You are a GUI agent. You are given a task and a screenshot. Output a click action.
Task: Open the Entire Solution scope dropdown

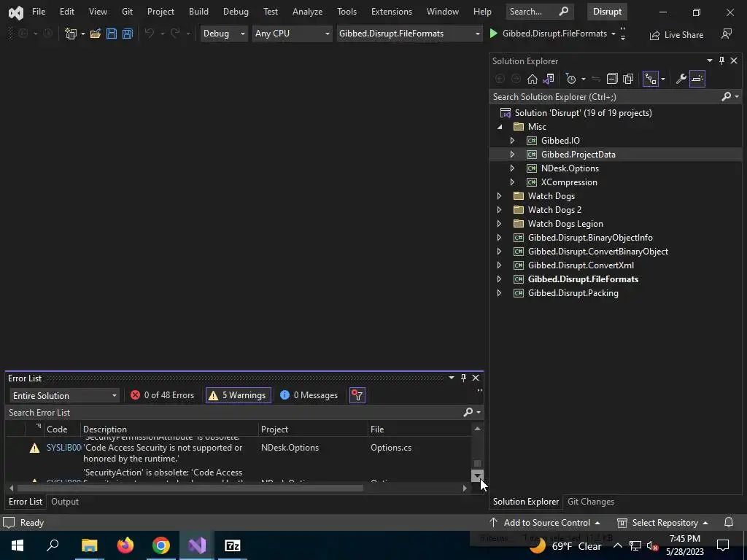click(64, 396)
